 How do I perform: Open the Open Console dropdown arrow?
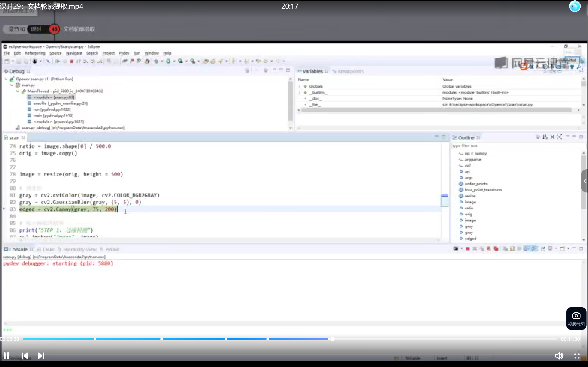(568, 249)
